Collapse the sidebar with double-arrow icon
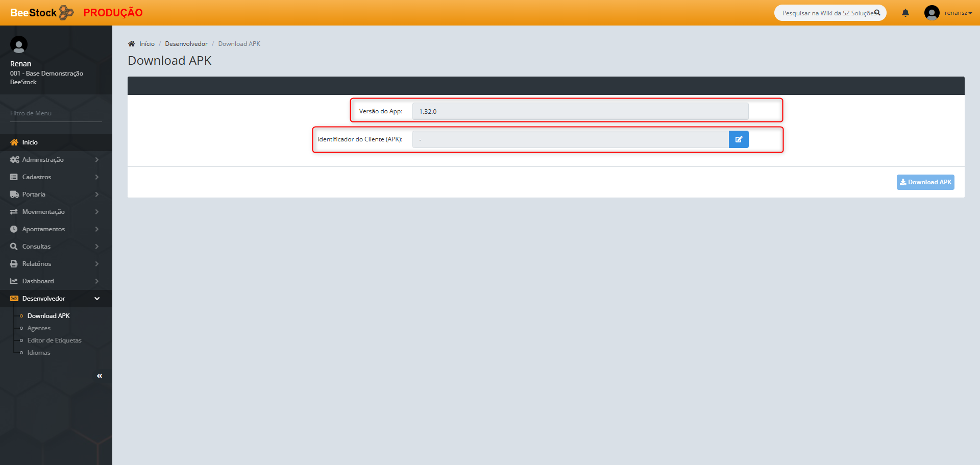This screenshot has height=465, width=980. coord(100,376)
